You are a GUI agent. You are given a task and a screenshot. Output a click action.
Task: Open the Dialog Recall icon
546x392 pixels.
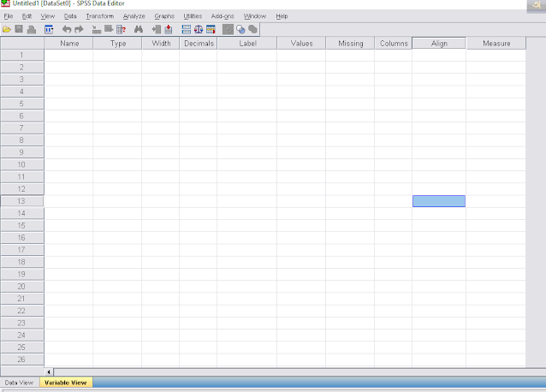point(49,30)
